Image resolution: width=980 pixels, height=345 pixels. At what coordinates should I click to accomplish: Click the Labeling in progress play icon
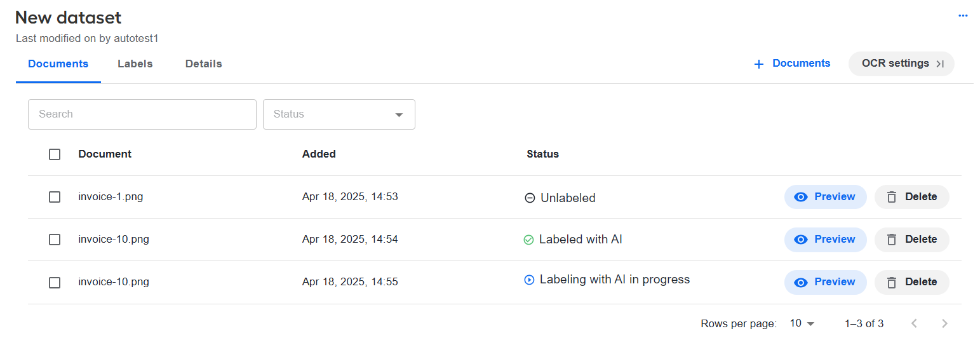coord(529,280)
